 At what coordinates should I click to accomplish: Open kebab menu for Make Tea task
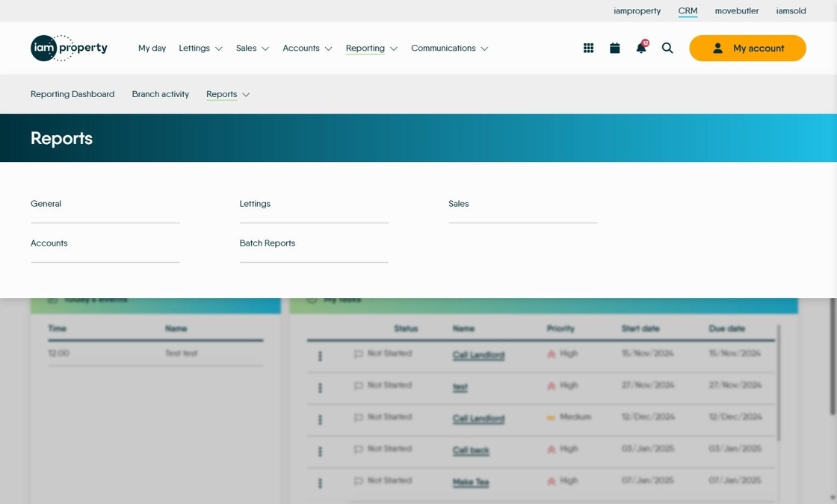click(321, 483)
